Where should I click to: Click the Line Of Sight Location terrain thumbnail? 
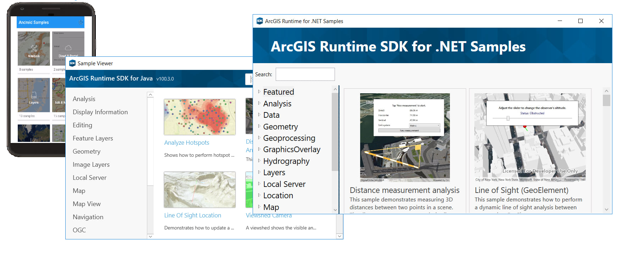pos(200,190)
